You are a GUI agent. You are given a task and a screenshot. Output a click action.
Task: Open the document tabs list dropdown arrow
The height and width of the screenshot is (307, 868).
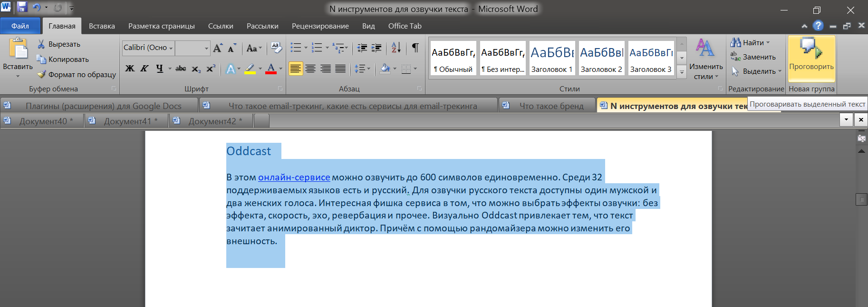(846, 119)
